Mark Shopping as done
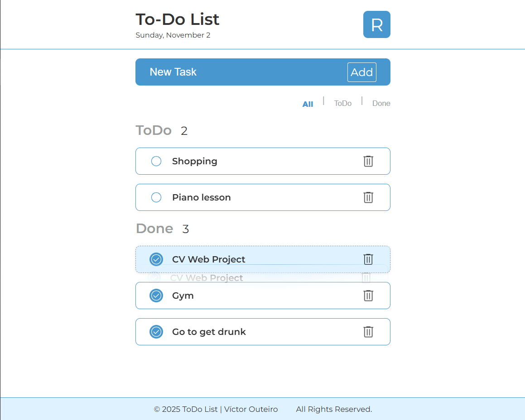The image size is (525, 420). tap(156, 161)
